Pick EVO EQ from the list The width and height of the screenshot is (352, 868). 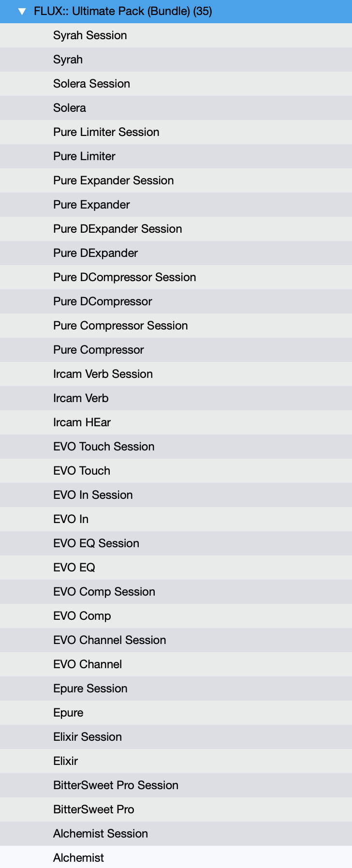pyautogui.click(x=74, y=568)
